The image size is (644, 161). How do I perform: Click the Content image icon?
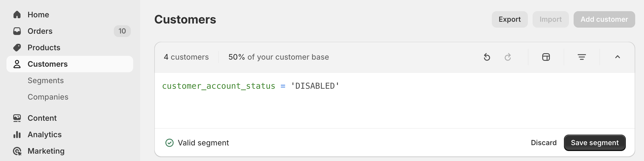(17, 118)
